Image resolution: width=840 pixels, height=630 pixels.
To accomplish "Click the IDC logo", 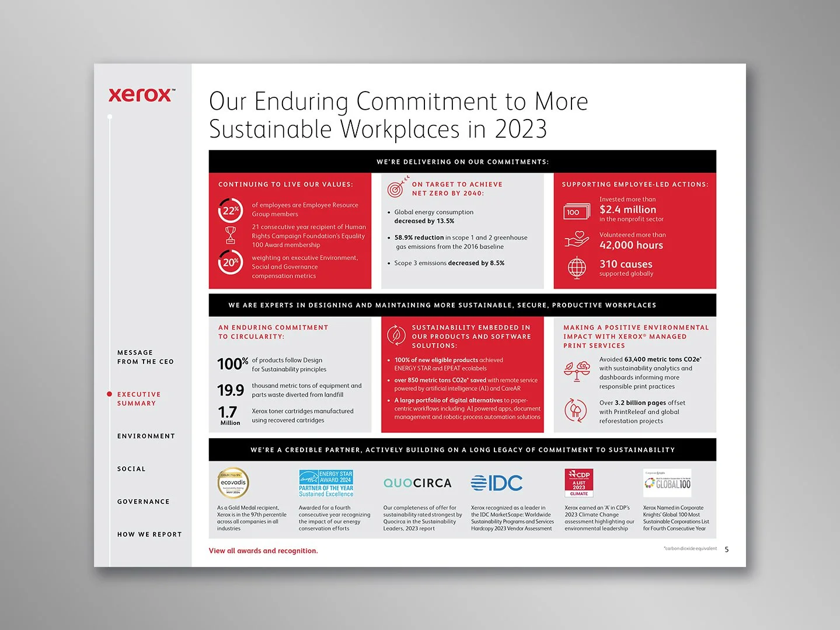I will (496, 483).
